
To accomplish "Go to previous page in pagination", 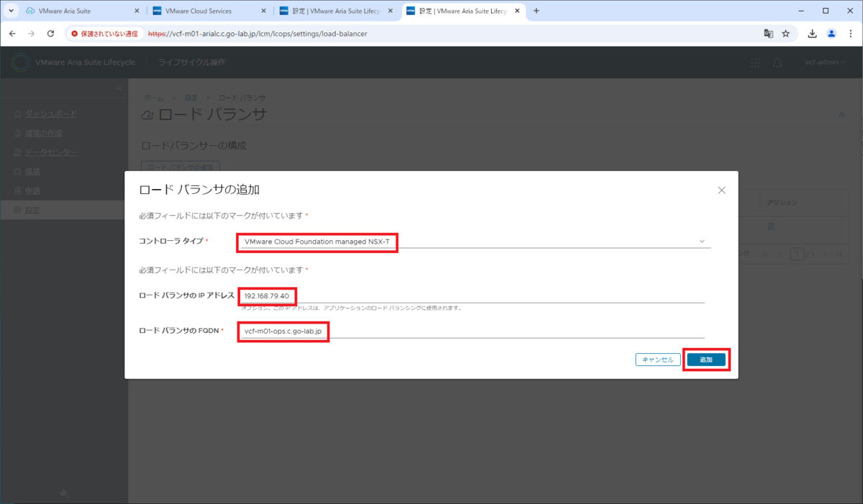I will 781,254.
